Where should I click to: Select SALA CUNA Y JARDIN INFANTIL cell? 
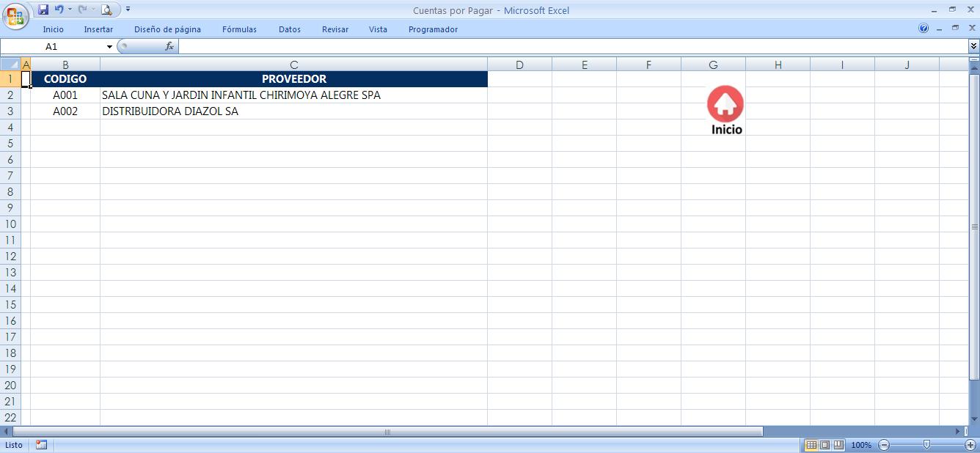click(293, 95)
